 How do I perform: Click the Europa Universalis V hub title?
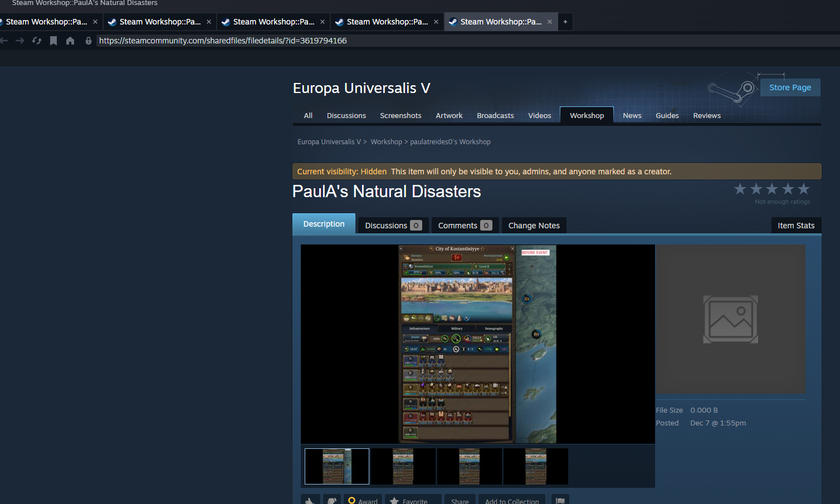pyautogui.click(x=362, y=88)
